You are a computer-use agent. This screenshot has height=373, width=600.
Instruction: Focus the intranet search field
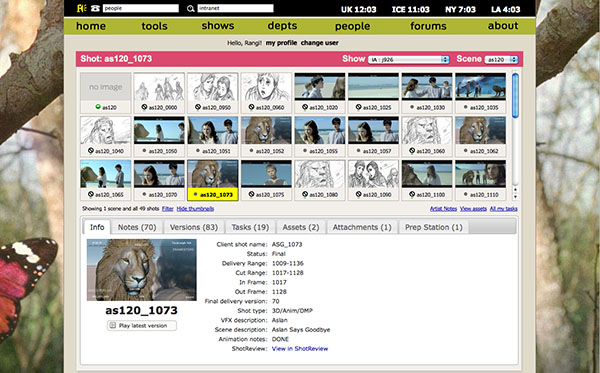[235, 8]
